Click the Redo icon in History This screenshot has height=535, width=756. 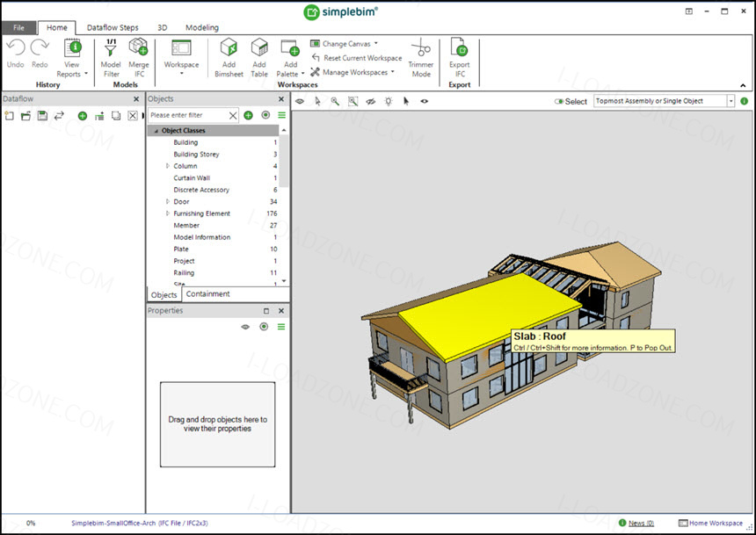[40, 48]
